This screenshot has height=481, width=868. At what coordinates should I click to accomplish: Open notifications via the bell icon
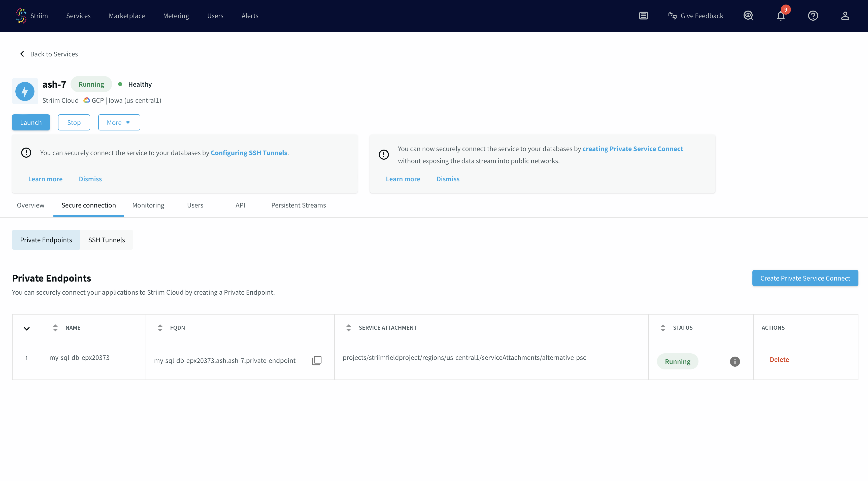pyautogui.click(x=780, y=16)
